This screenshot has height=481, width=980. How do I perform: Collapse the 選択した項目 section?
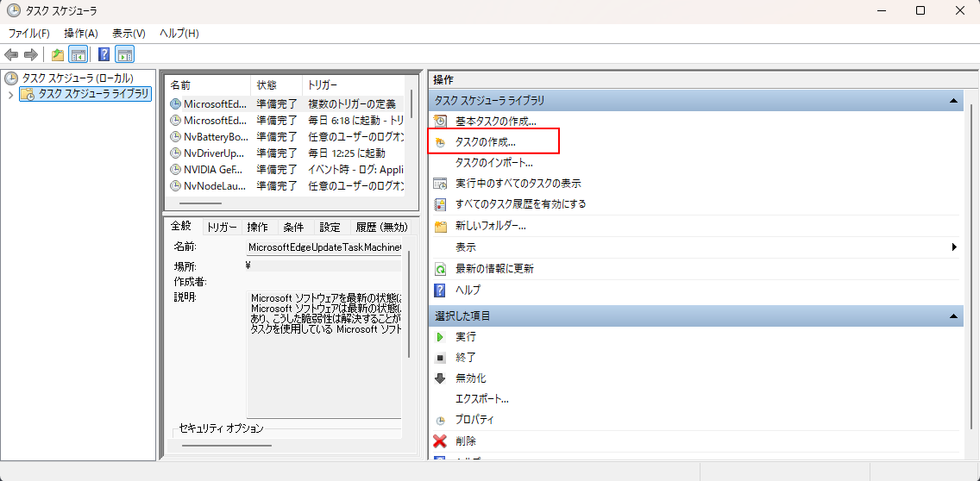(x=954, y=316)
